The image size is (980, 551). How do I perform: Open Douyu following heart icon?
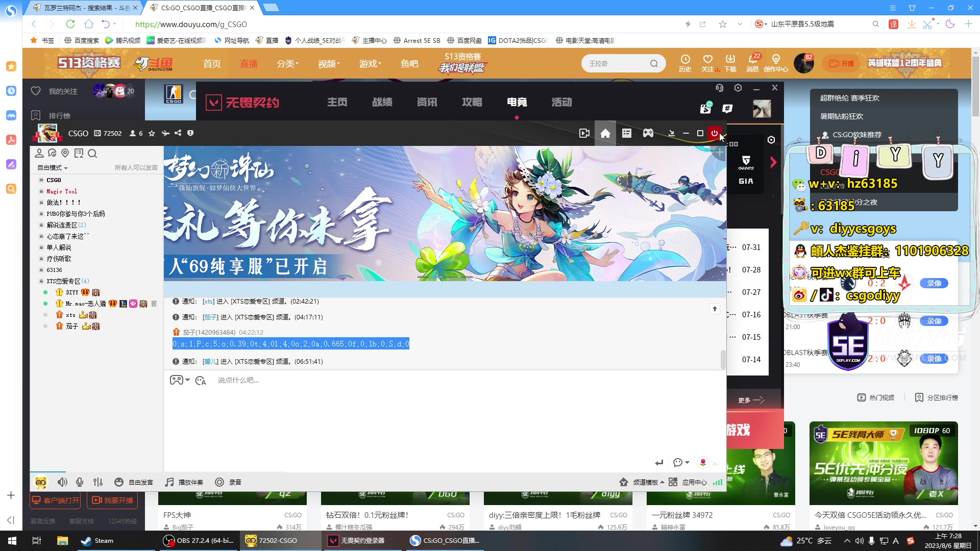coord(707,63)
